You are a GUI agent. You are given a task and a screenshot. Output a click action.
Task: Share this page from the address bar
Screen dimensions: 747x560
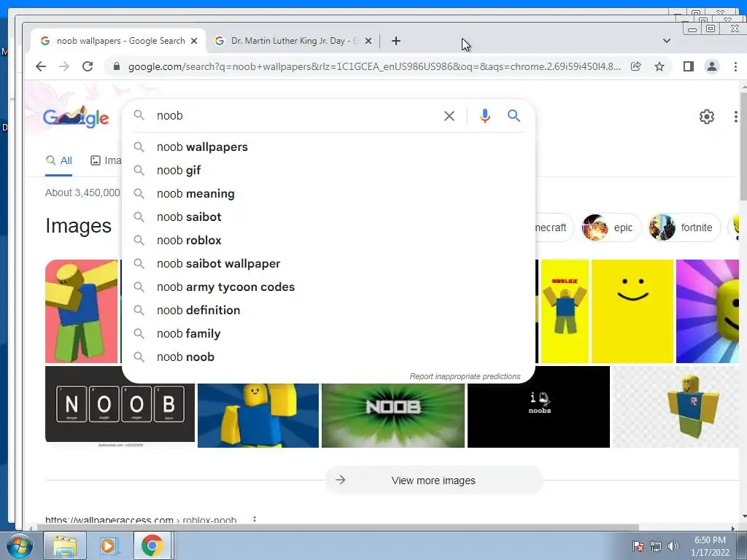[x=635, y=66]
